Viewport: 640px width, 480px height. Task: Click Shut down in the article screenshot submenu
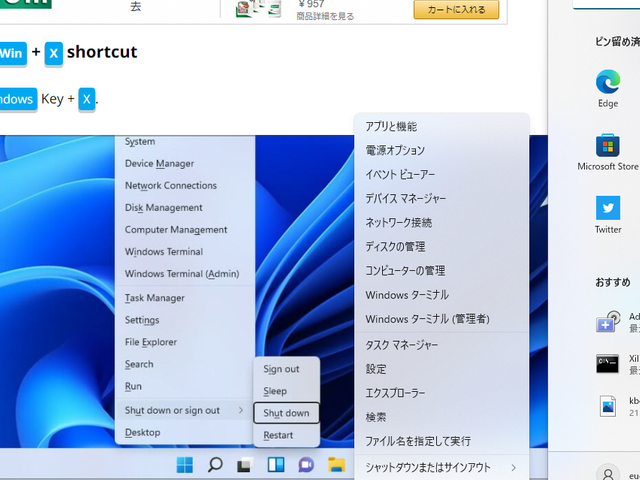pyautogui.click(x=286, y=413)
